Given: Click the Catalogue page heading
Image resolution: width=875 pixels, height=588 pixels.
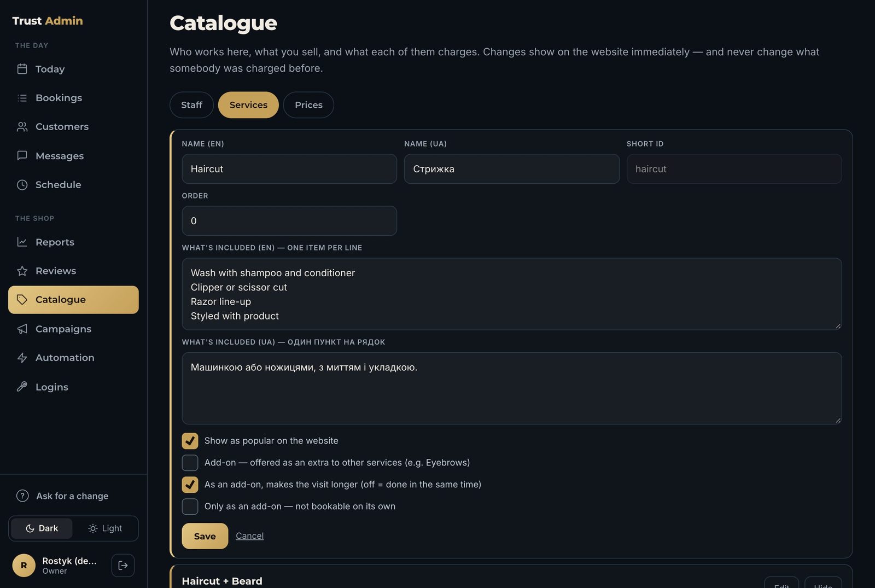Looking at the screenshot, I should coord(223,23).
